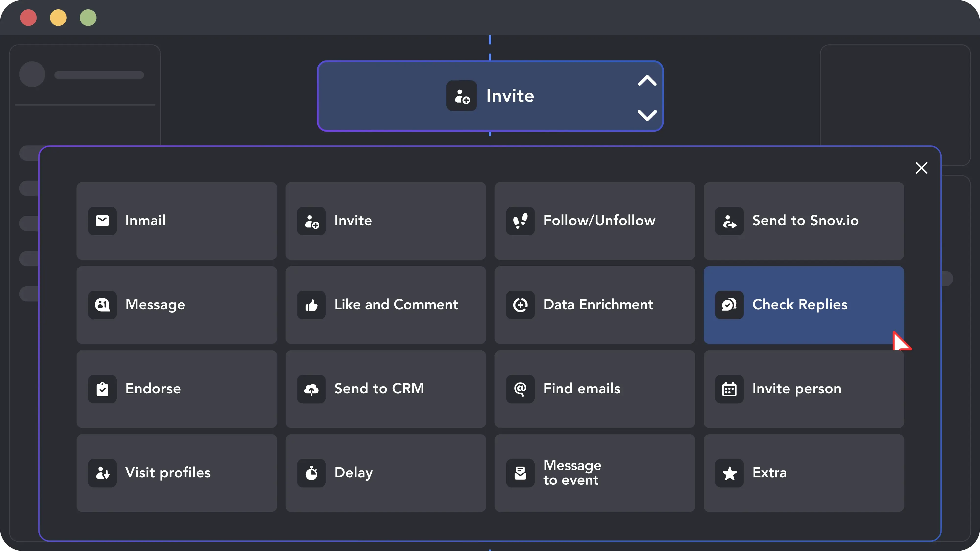Select the Check Replies chat icon
The height and width of the screenshot is (551, 980).
pos(729,305)
